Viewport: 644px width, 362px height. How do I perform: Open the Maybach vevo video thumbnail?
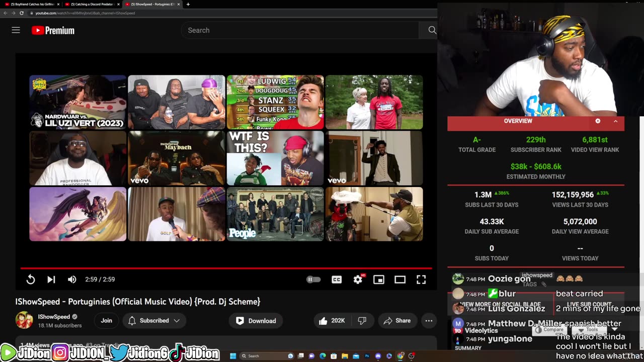click(x=176, y=158)
